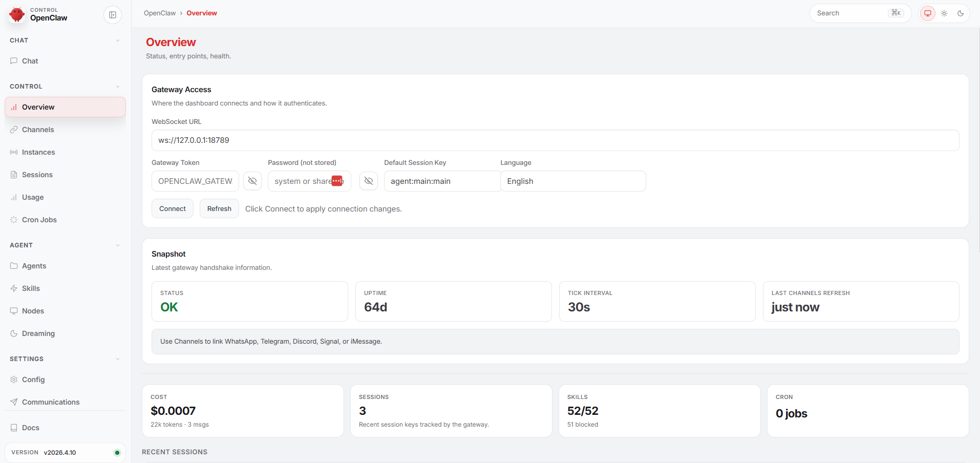
Task: Click the Agents folder icon
Action: click(14, 266)
